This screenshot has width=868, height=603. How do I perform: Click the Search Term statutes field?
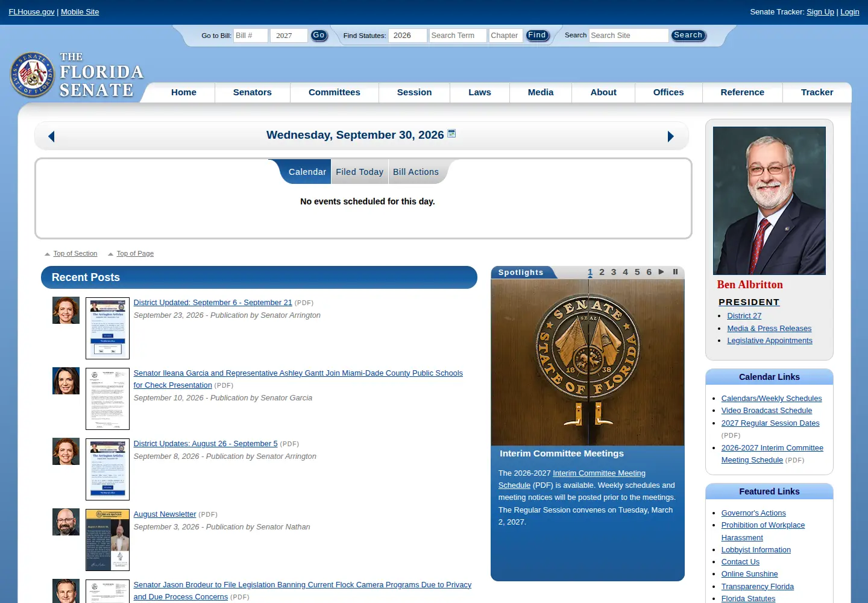[x=458, y=36]
